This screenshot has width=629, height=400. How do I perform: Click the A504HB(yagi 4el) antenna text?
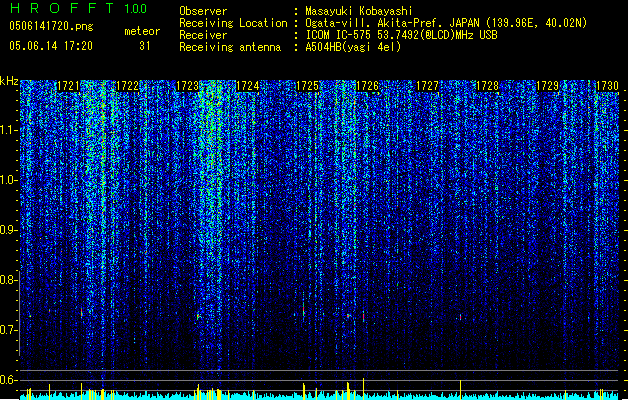[x=353, y=47]
